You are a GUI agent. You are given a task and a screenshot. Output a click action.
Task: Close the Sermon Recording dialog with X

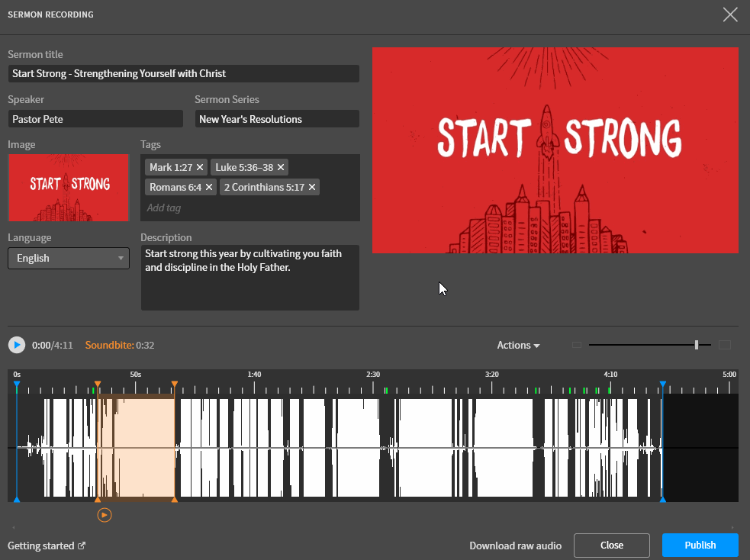pos(730,14)
